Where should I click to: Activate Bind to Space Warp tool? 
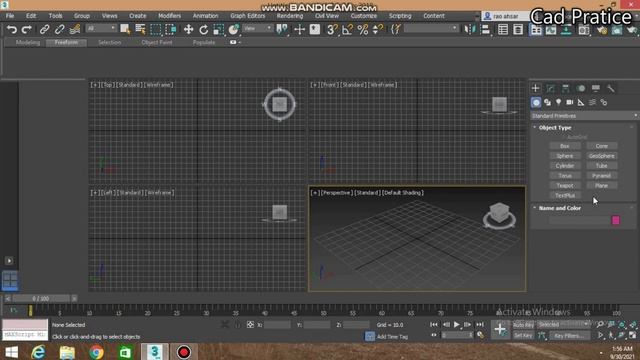[x=75, y=29]
